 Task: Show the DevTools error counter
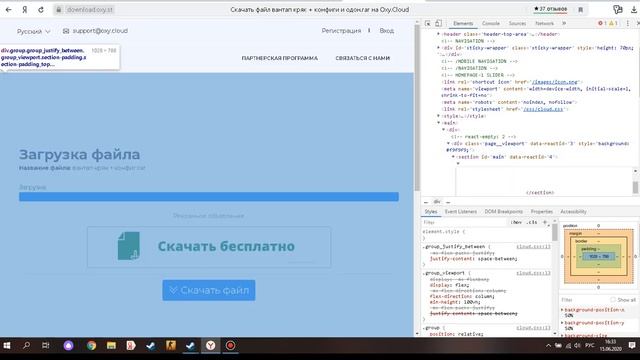tap(602, 24)
